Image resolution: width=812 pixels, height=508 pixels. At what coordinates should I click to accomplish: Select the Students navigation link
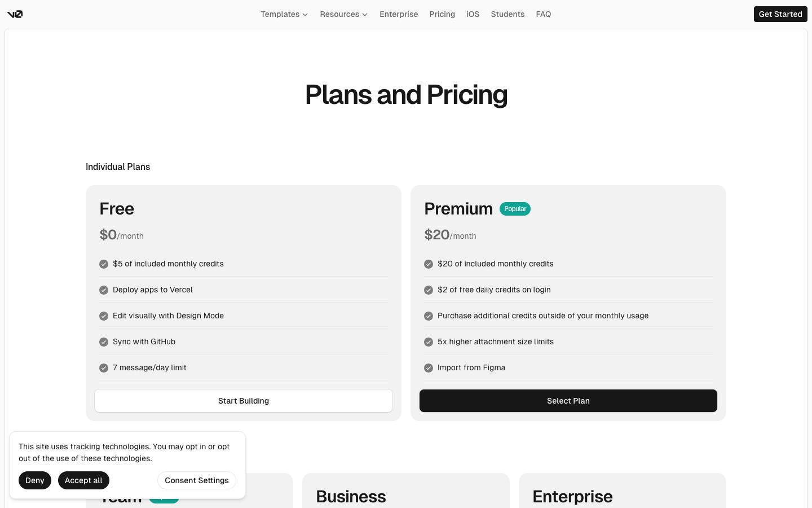pyautogui.click(x=507, y=14)
